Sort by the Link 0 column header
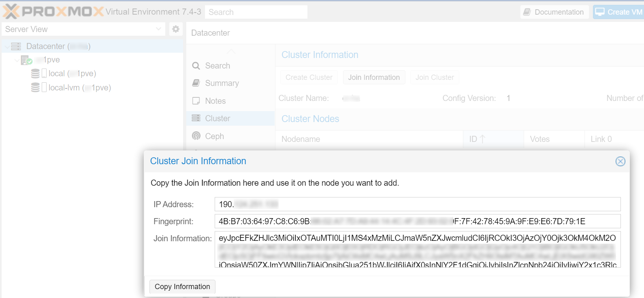Viewport: 644px width, 298px height. point(614,139)
